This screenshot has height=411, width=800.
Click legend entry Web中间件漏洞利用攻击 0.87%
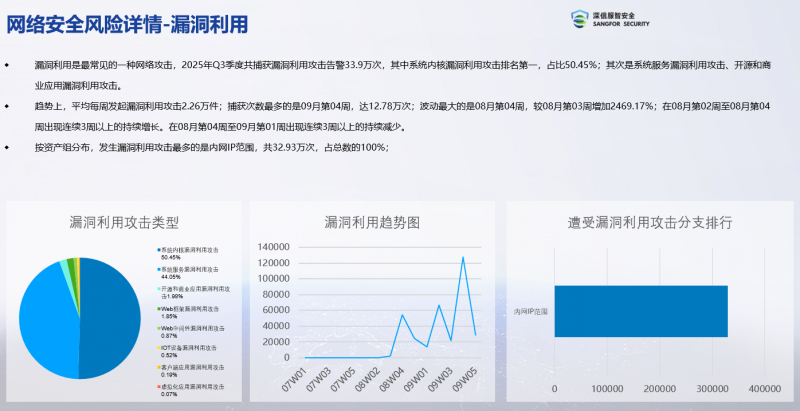(191, 331)
